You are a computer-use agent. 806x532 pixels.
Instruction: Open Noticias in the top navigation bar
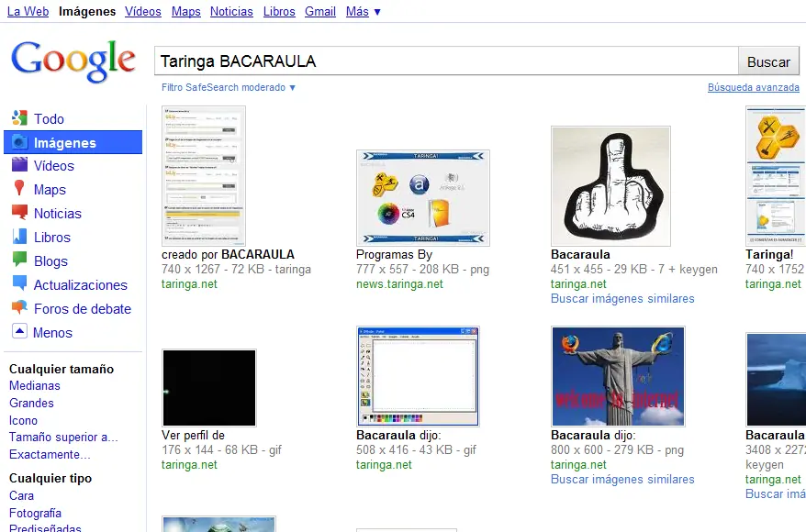click(231, 11)
